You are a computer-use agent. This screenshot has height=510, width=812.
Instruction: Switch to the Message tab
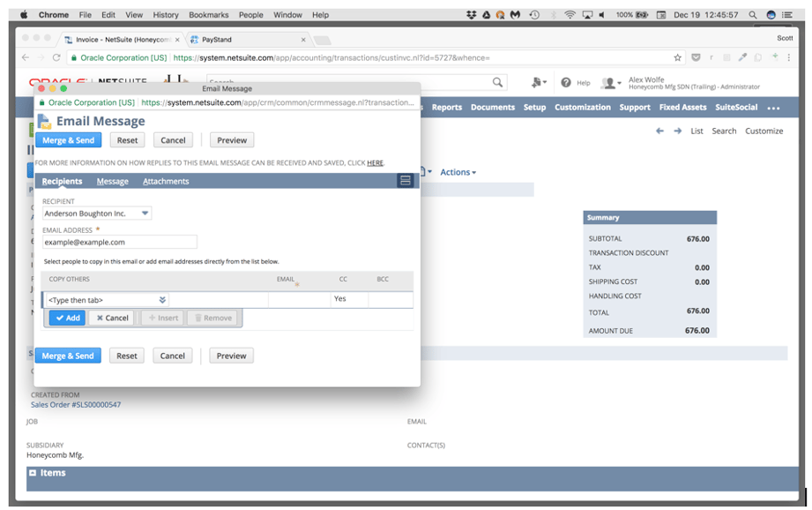(x=113, y=180)
